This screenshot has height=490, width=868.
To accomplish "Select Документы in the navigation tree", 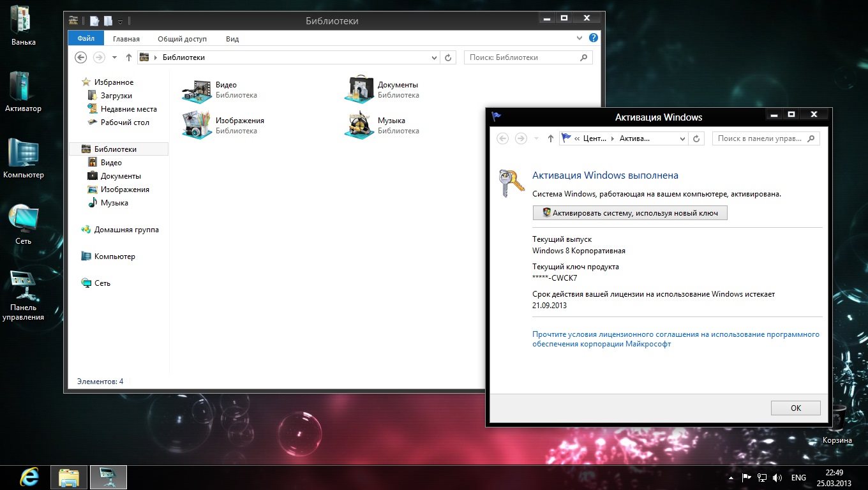I will point(121,176).
